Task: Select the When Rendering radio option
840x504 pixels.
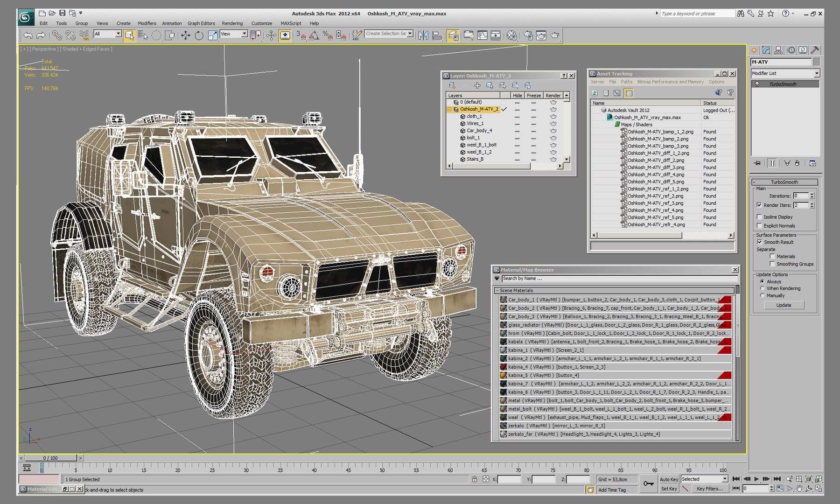Action: coord(763,288)
